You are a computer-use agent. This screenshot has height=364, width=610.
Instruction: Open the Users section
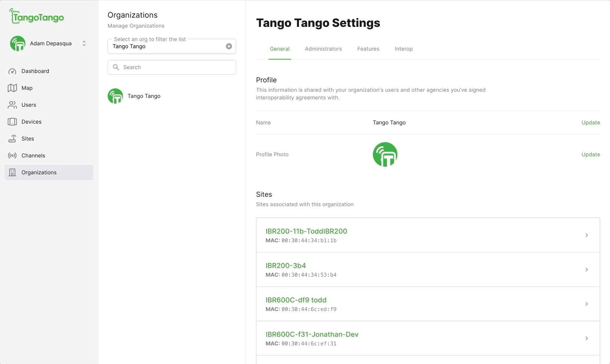click(x=49, y=105)
